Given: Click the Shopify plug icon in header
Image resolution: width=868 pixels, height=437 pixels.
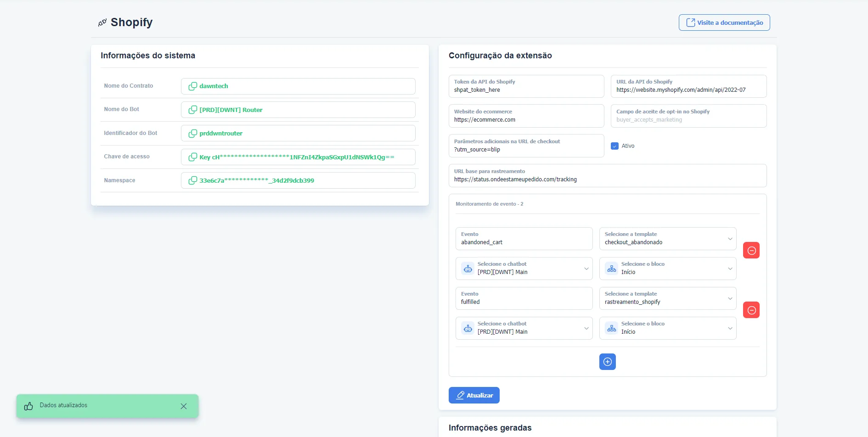Looking at the screenshot, I should click(x=102, y=22).
